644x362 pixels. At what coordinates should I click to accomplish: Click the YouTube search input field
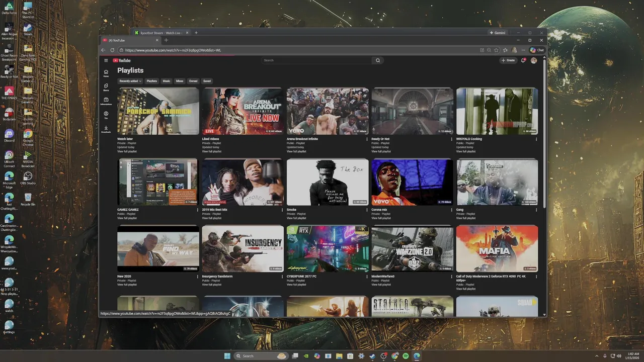317,60
